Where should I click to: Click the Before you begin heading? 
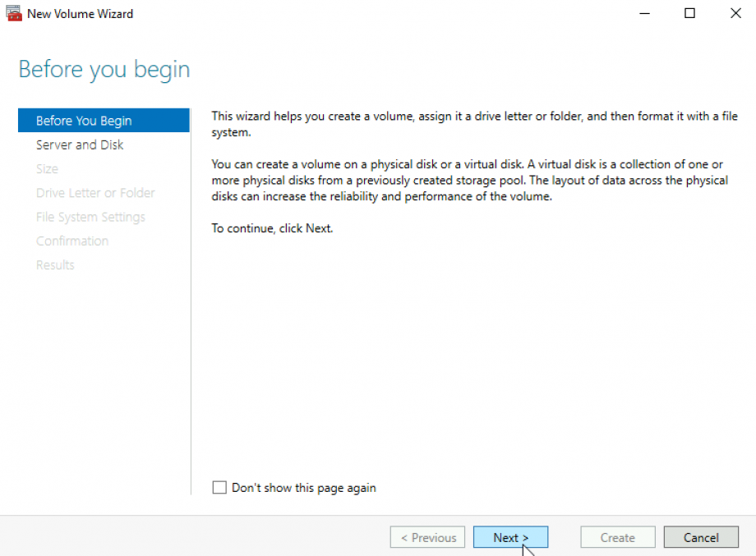click(104, 70)
